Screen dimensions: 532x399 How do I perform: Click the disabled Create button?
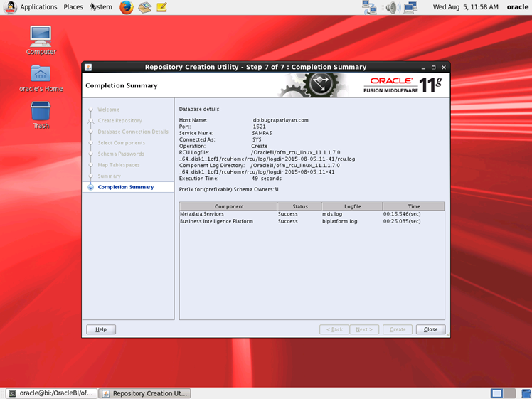398,329
